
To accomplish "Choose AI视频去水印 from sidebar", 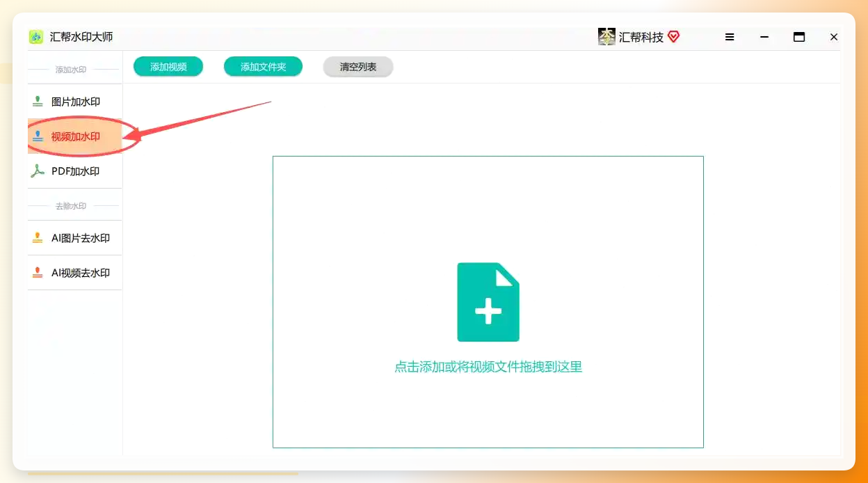I will tap(75, 273).
